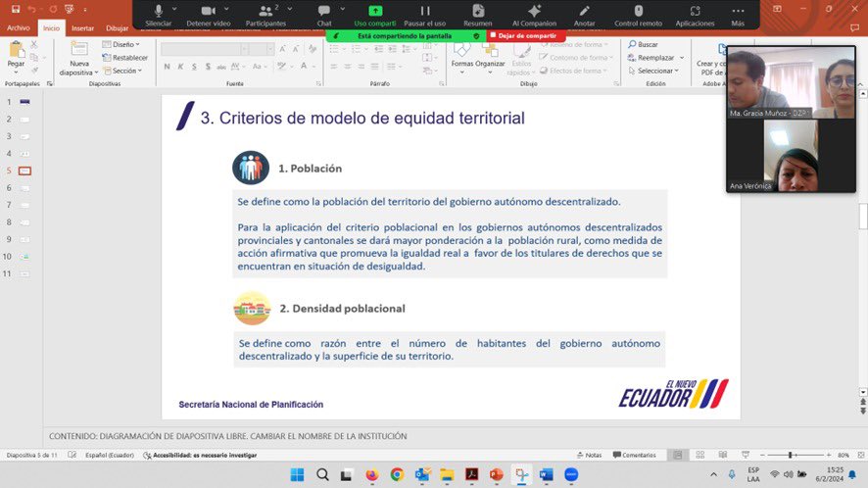Click the Población people icon on slide

click(251, 168)
